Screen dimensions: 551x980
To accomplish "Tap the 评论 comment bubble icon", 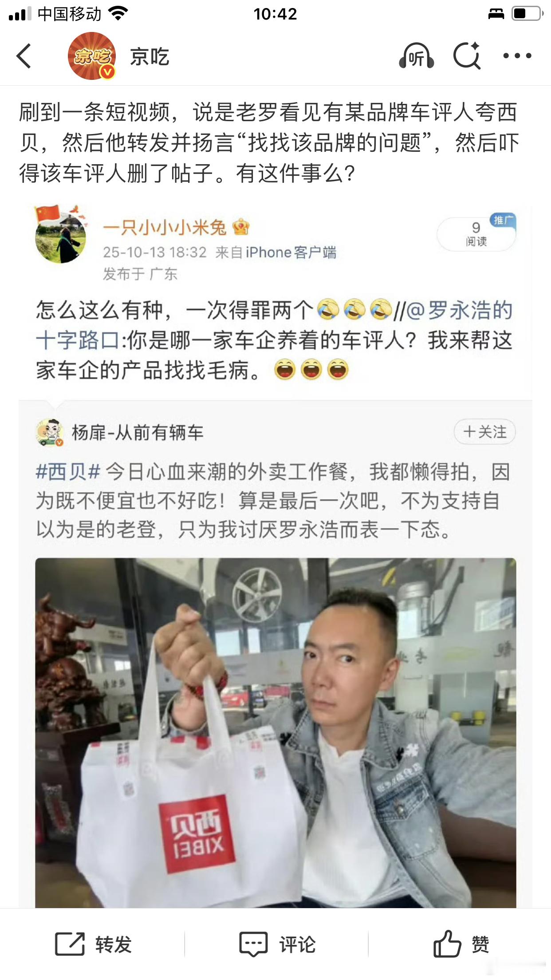I will pos(253,944).
